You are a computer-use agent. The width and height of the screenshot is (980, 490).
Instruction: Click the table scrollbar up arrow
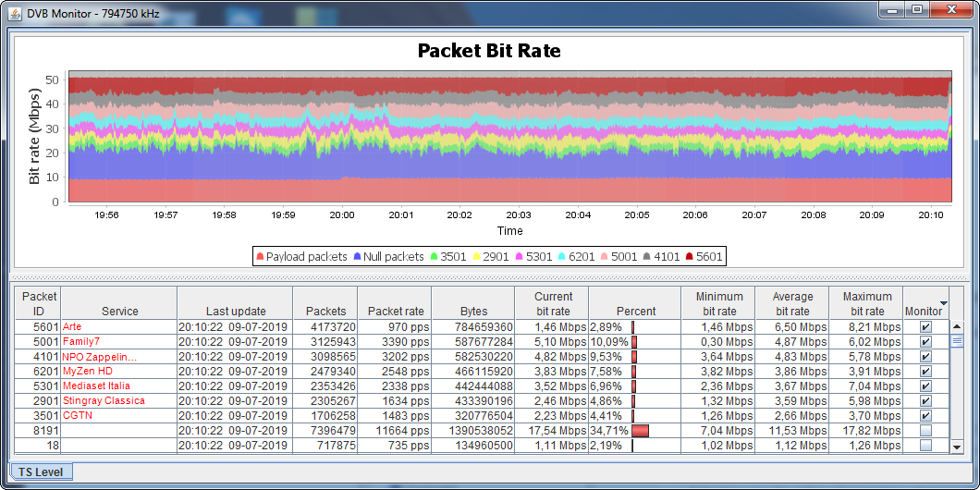click(957, 327)
